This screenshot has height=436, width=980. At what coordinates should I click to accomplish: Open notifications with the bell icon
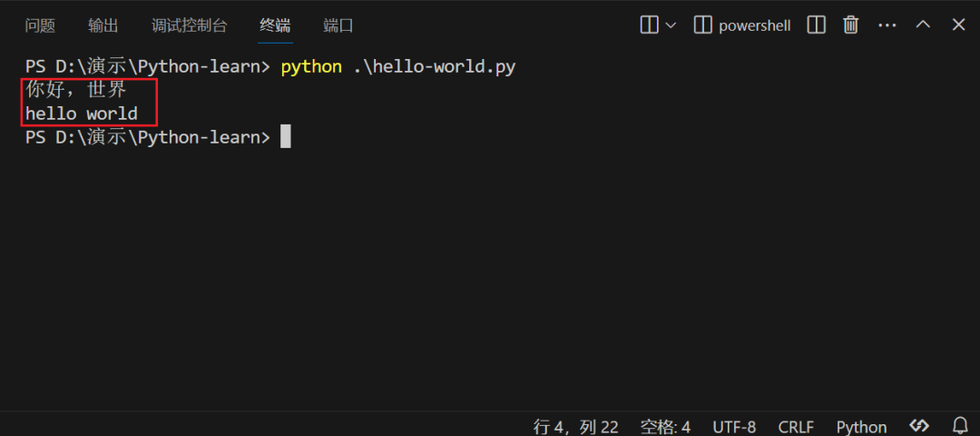pyautogui.click(x=960, y=425)
